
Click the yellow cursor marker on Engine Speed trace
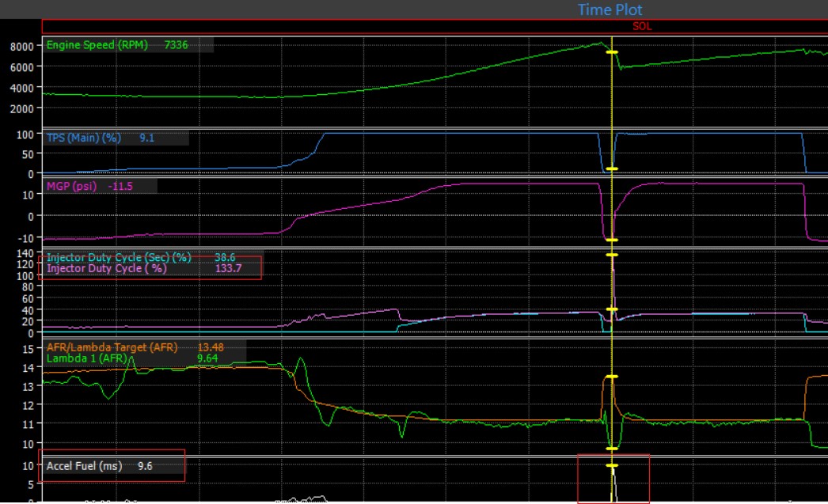(611, 52)
